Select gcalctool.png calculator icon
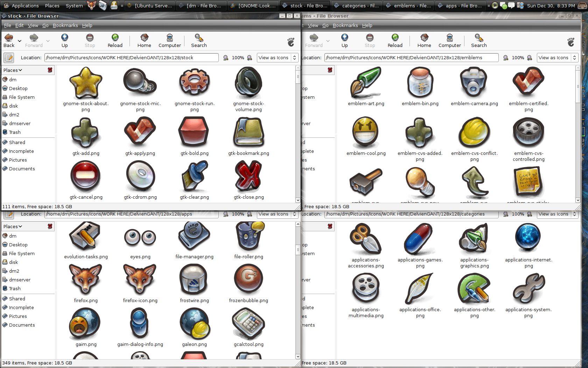The height and width of the screenshot is (368, 588). 248,324
